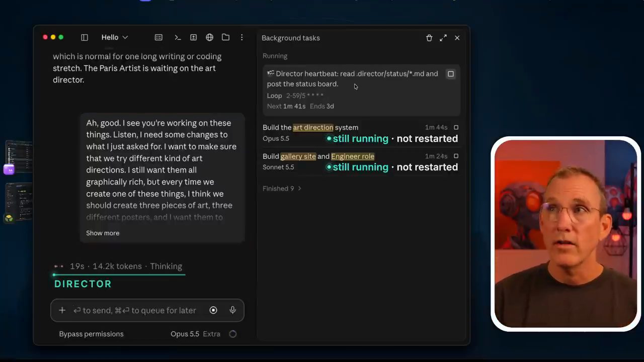Screen dimensions: 644x362
Task: Open the Director heartbeat task row
Action: coord(361,90)
